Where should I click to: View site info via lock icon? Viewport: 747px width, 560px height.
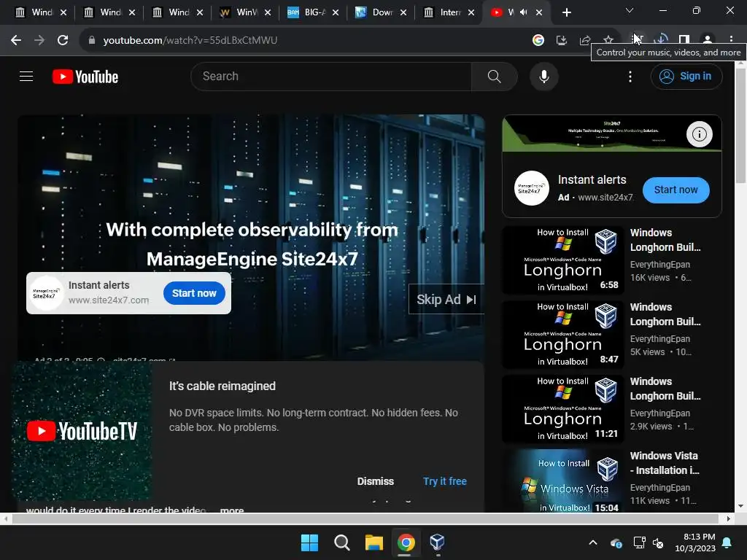[92, 40]
